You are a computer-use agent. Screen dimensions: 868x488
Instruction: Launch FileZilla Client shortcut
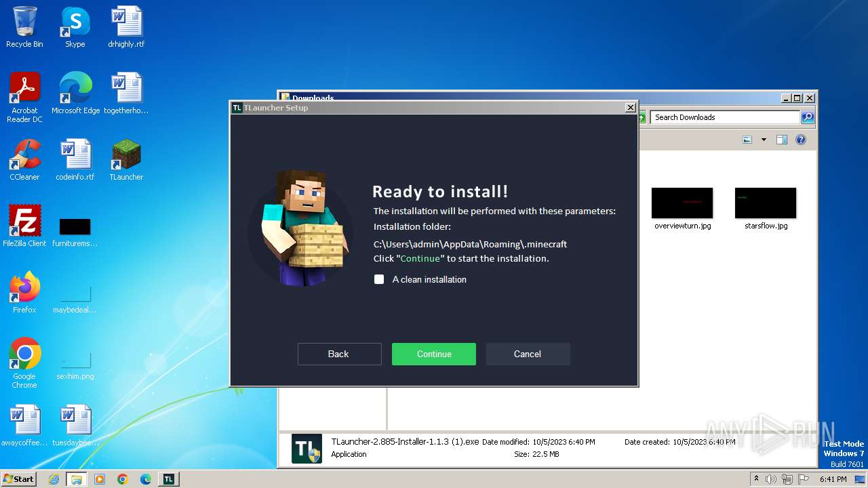click(x=24, y=226)
